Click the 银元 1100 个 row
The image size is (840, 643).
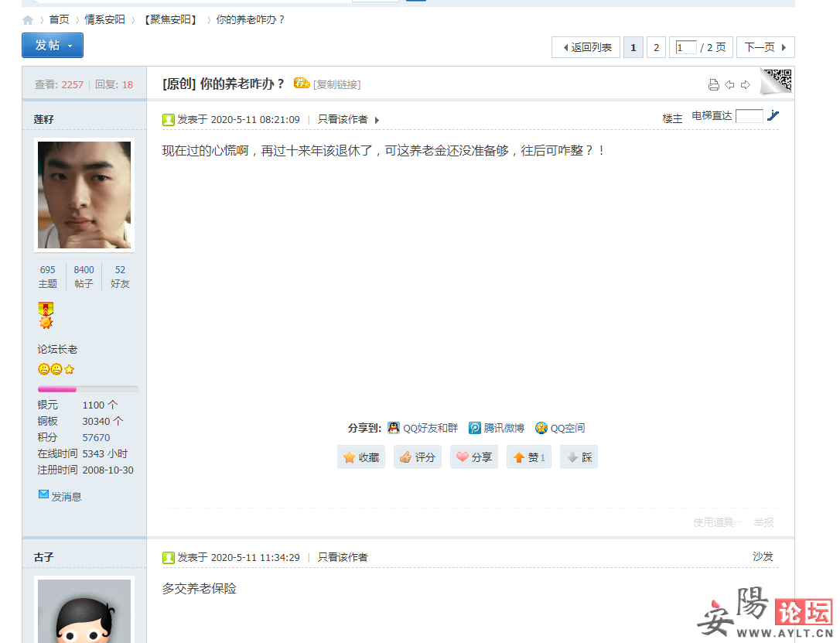[77, 405]
